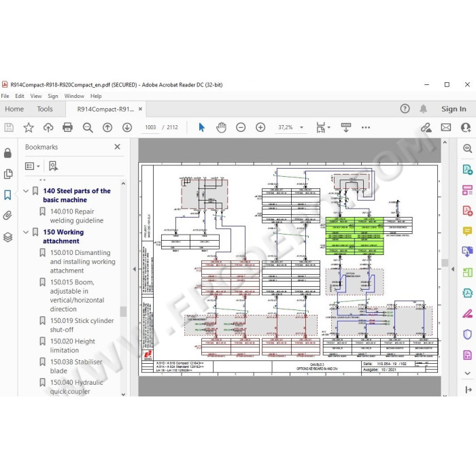The image size is (476, 476).
Task: Click the Sign In button
Action: [x=454, y=109]
